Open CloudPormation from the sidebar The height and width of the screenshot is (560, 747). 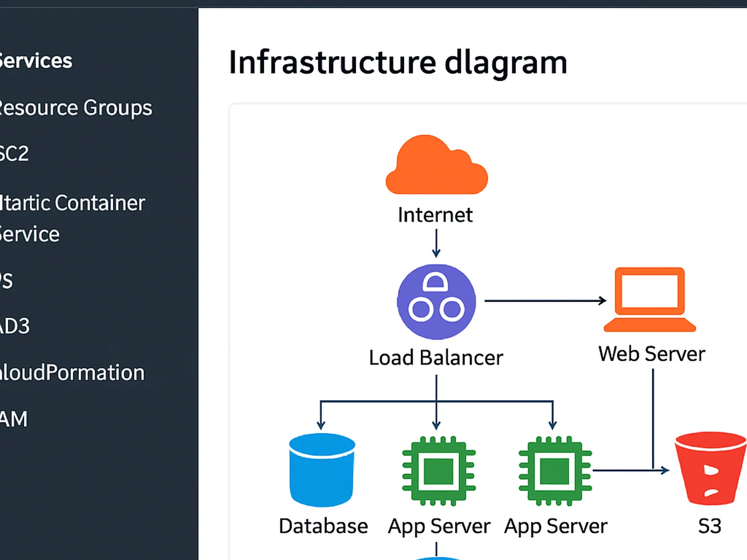[71, 372]
